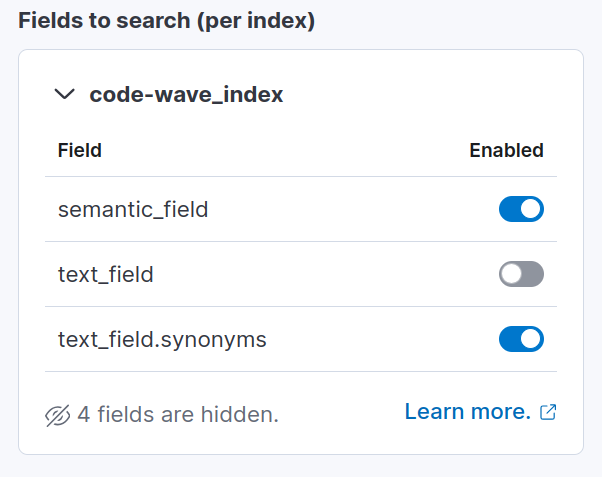
Task: Click the Field column header
Action: pos(80,151)
